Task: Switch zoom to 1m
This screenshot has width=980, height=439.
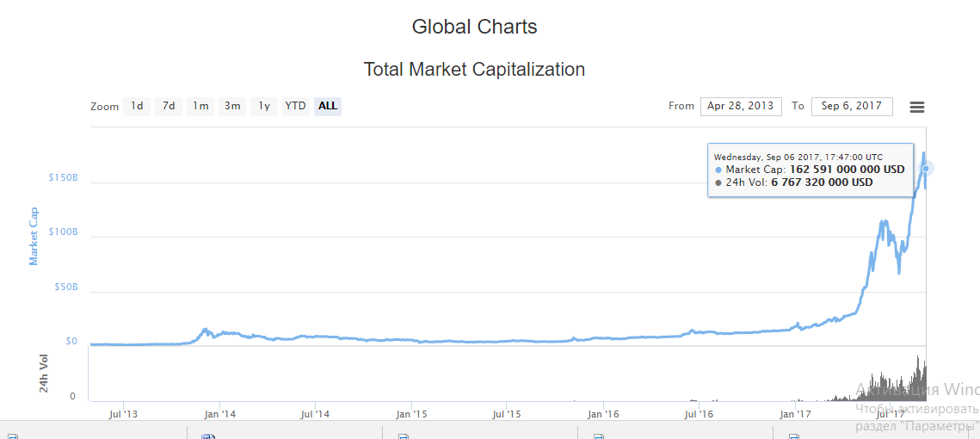Action: point(200,106)
